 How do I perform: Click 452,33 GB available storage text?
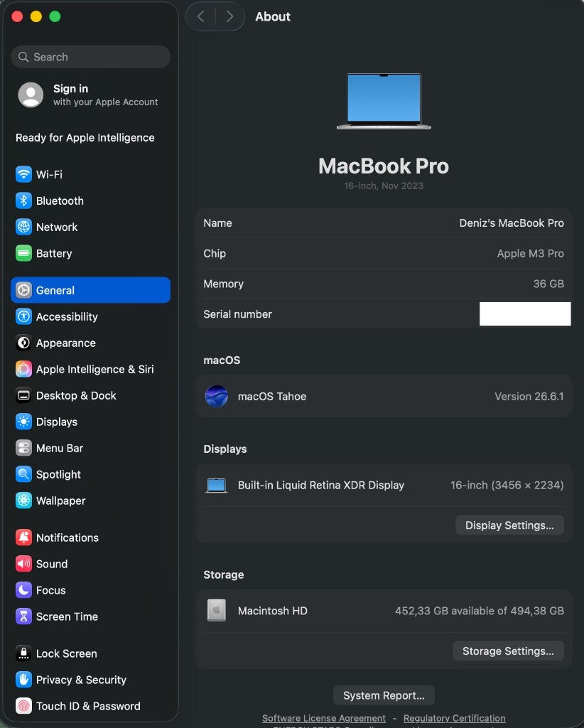coord(480,611)
